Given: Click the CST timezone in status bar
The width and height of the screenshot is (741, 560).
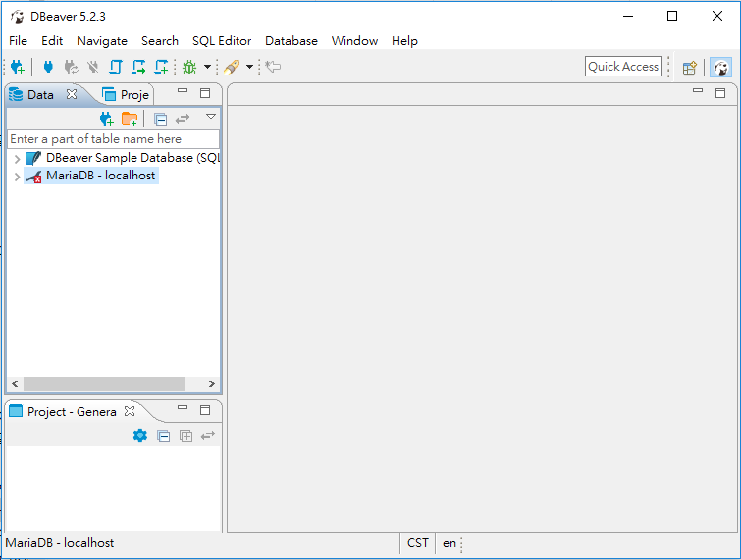Looking at the screenshot, I should (x=418, y=543).
